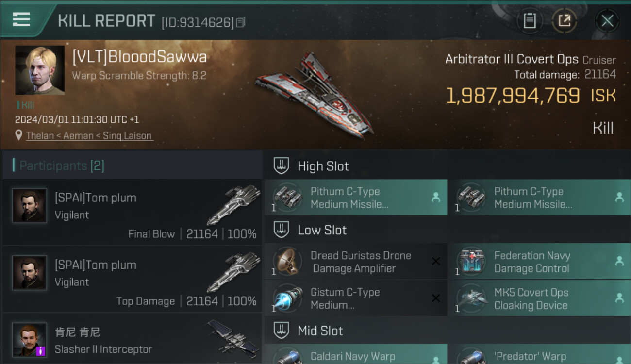Select second Pithum C-Type Medium Missile item
The height and width of the screenshot is (364, 631).
539,198
